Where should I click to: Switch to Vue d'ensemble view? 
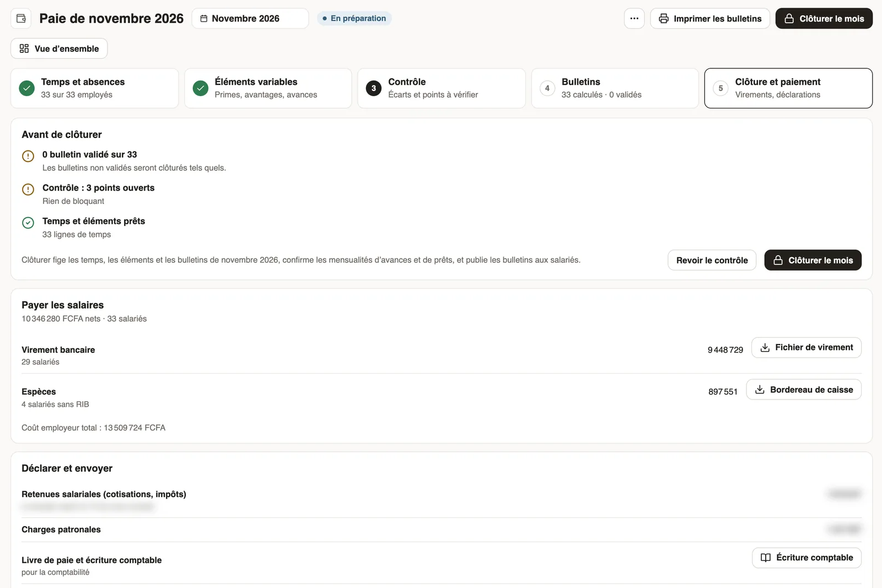tap(59, 48)
